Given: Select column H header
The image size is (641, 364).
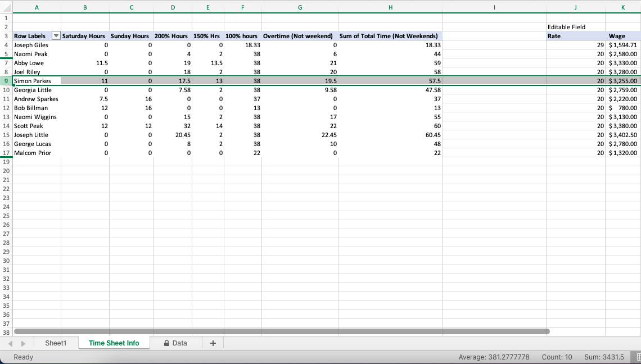Looking at the screenshot, I should click(x=390, y=7).
